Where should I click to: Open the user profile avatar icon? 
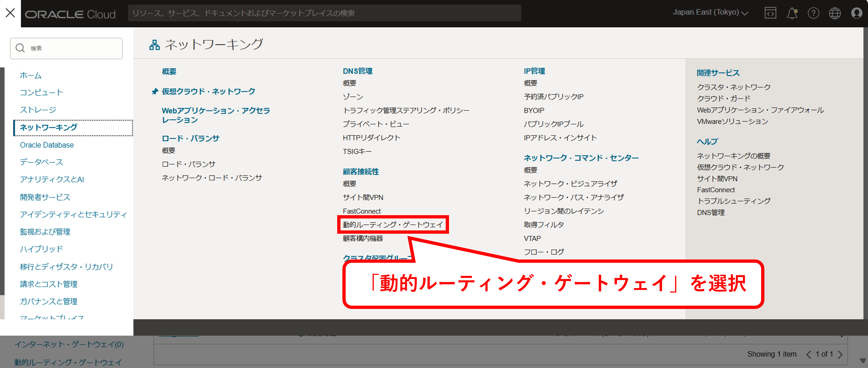pos(856,13)
